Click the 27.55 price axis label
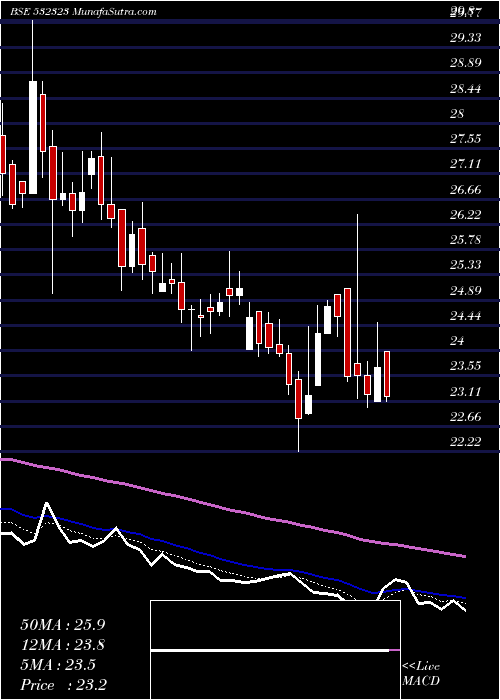The image size is (500, 700). coord(466,139)
